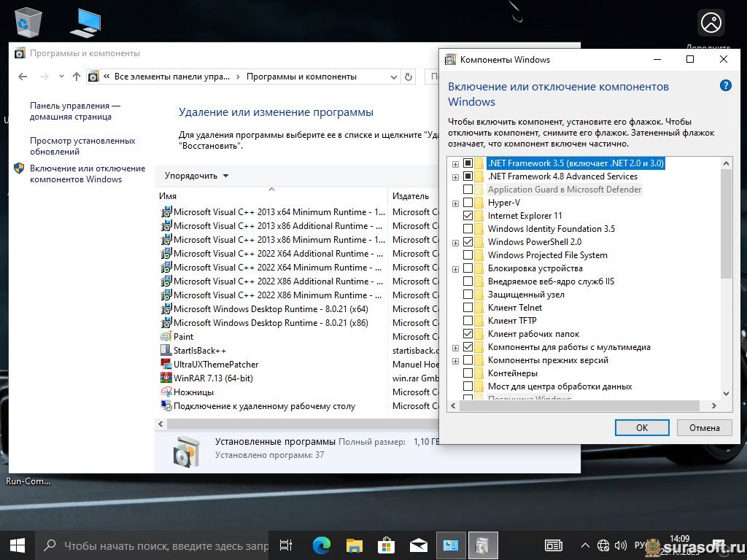Select the WinRAR 7.13 icon in list
Viewport: 747px width, 560px height.
166,378
